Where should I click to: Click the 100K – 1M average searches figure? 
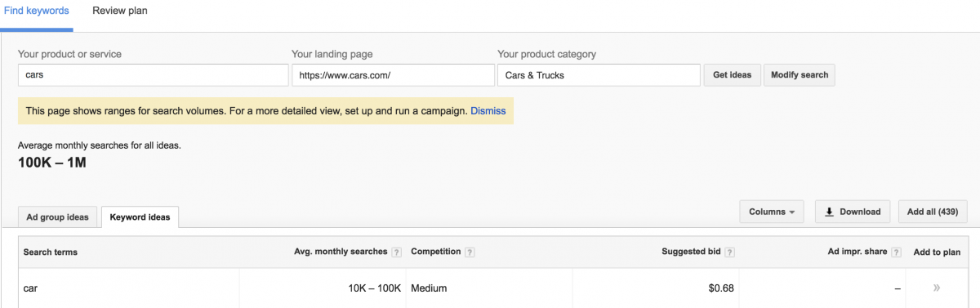coord(52,163)
